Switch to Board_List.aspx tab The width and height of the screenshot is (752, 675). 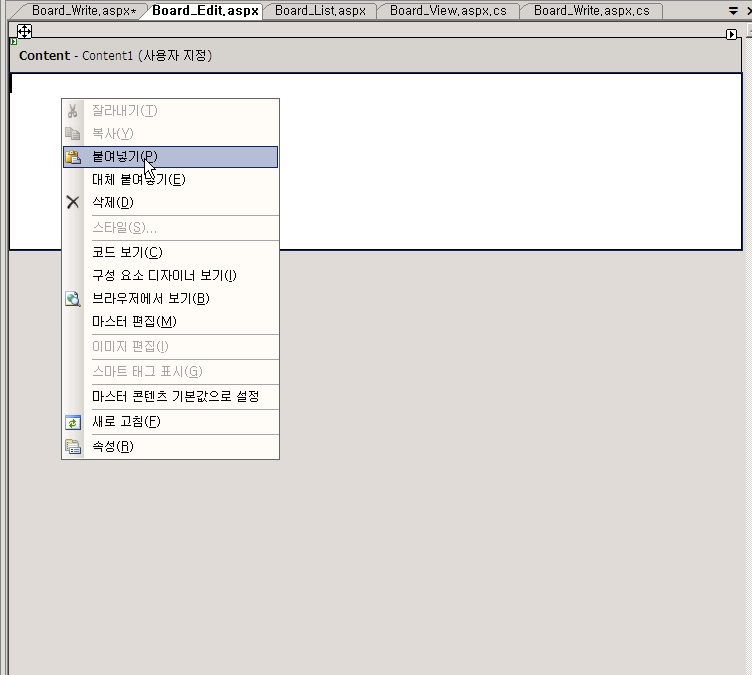[x=320, y=11]
